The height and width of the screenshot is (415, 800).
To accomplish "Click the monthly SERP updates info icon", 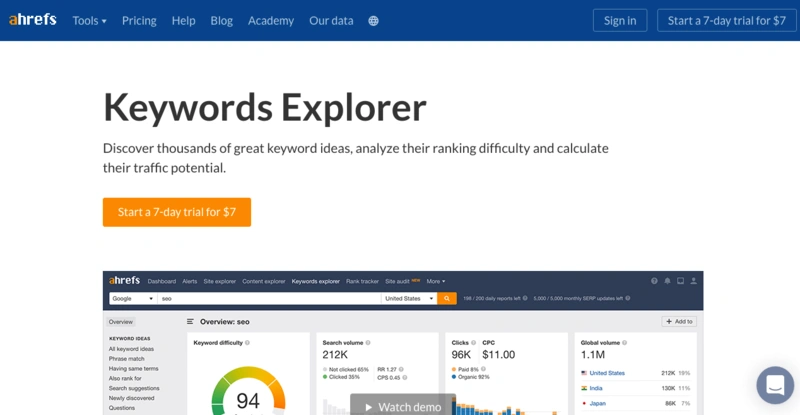I will click(x=628, y=298).
